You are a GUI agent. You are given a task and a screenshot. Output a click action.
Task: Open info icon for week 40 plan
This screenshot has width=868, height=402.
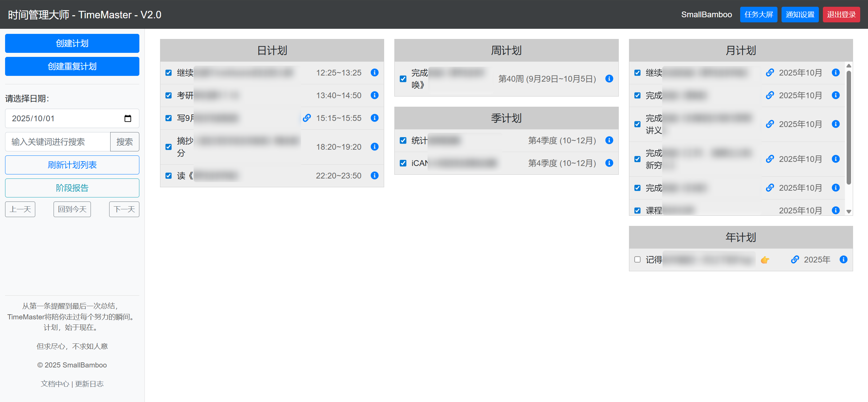pyautogui.click(x=609, y=79)
